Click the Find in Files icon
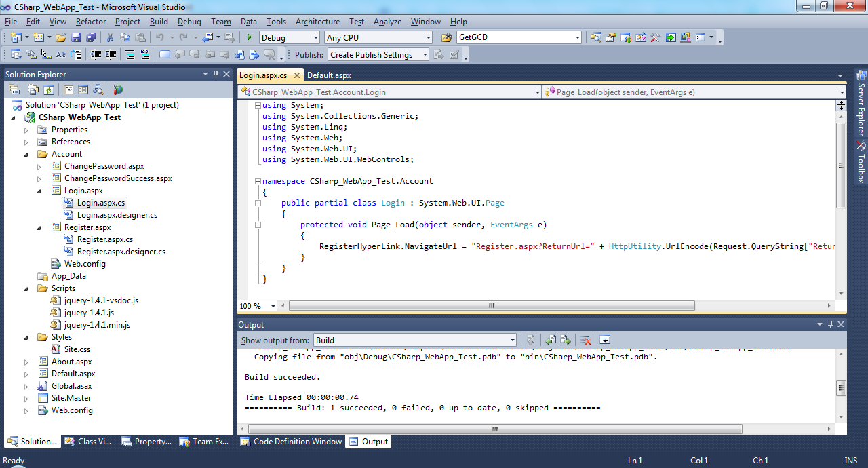This screenshot has height=468, width=868. [446, 38]
